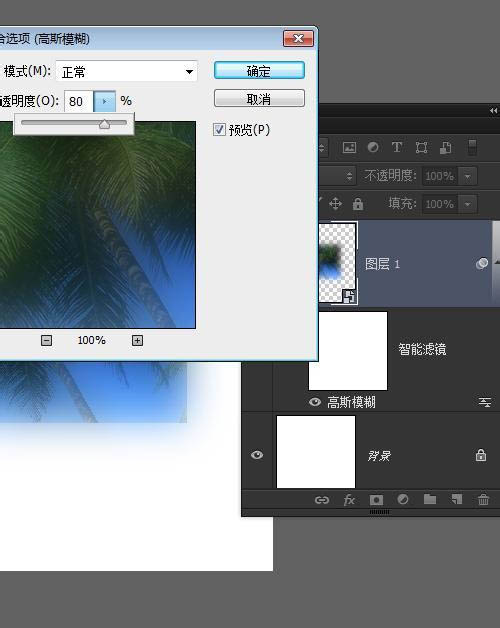Click the 取消 button in the dialog
The width and height of the screenshot is (500, 628).
259,99
